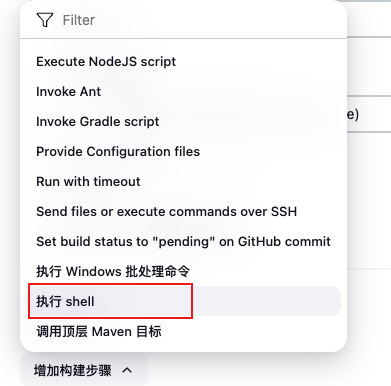Select Provide Configuration files entry
The height and width of the screenshot is (386, 391).
click(x=184, y=152)
